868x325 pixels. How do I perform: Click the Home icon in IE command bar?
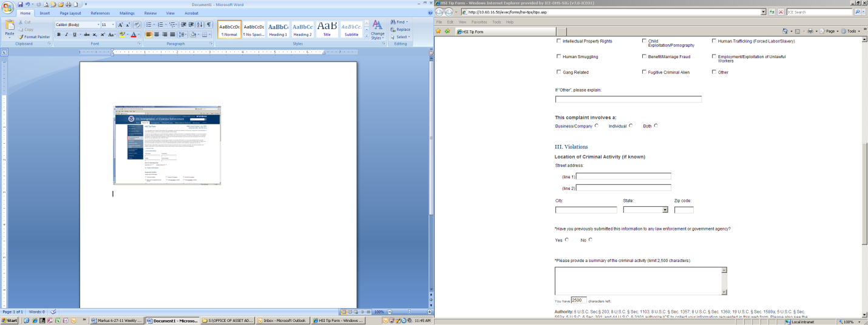[786, 32]
